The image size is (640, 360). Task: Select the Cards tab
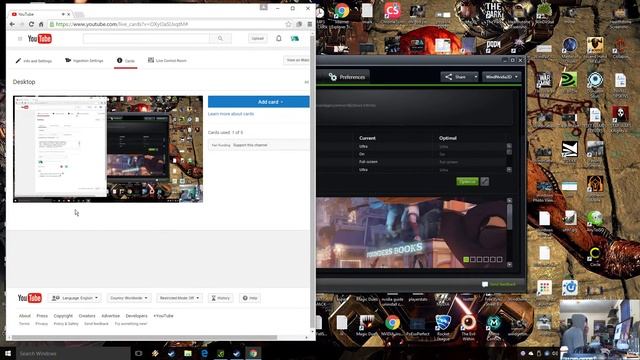tap(126, 60)
